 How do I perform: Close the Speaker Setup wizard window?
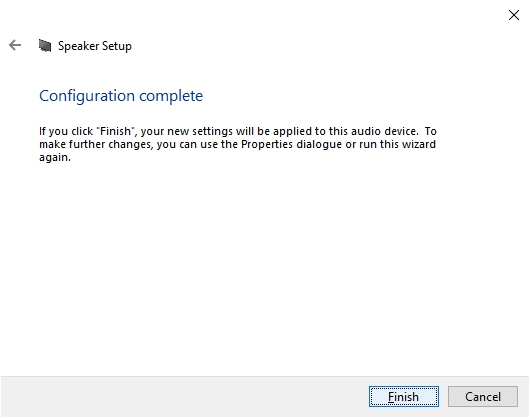click(514, 15)
